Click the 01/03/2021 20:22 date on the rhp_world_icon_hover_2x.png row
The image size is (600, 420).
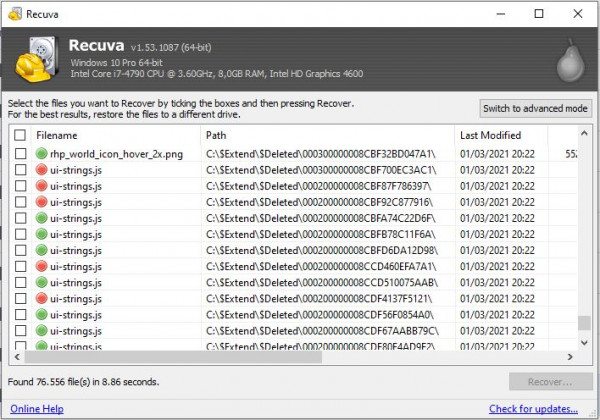point(497,154)
